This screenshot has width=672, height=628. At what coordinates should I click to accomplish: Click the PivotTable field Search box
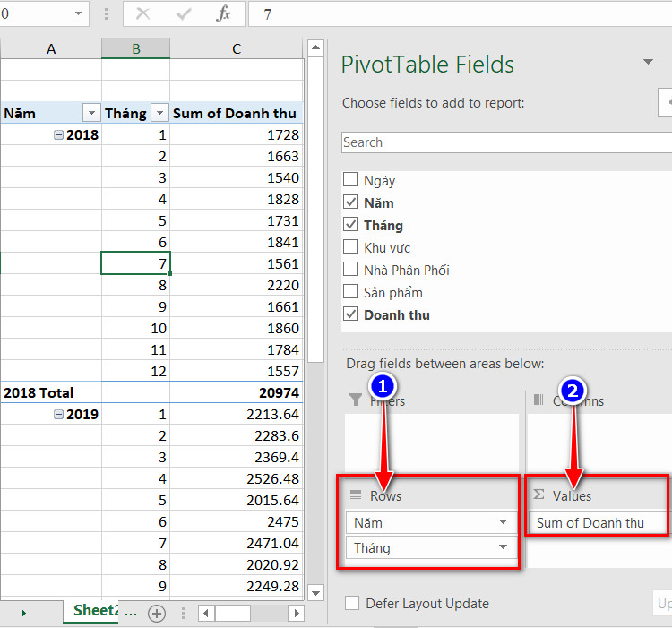506,142
